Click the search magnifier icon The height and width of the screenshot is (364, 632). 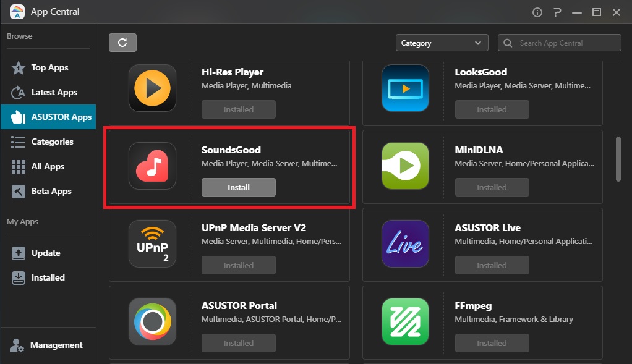[508, 43]
